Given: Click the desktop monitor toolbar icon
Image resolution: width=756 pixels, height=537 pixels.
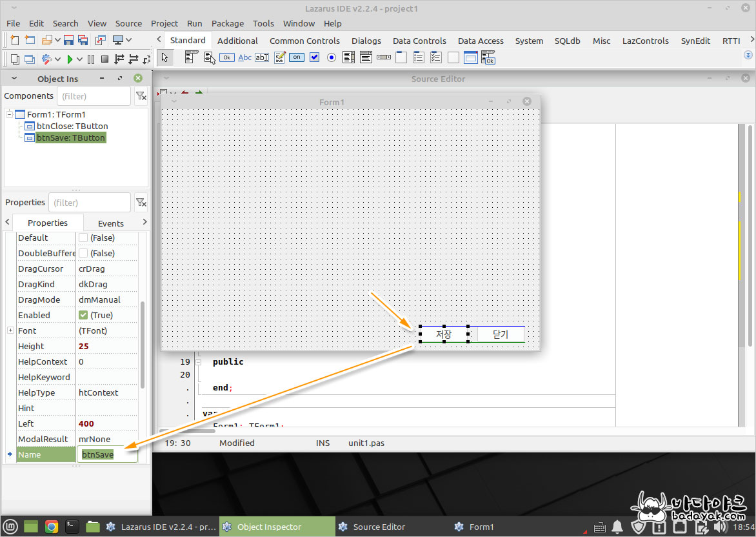Looking at the screenshot, I should pos(117,40).
